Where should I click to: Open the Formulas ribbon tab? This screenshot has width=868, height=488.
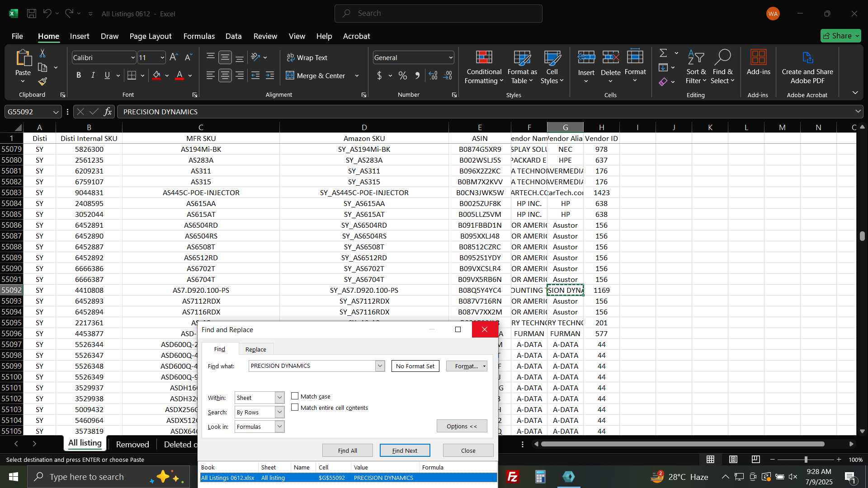click(x=199, y=36)
